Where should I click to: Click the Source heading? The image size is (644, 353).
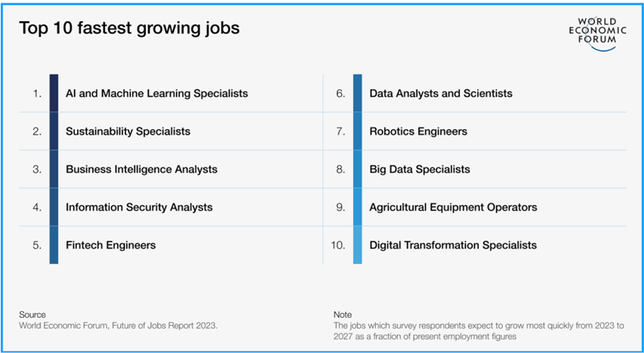pos(32,314)
